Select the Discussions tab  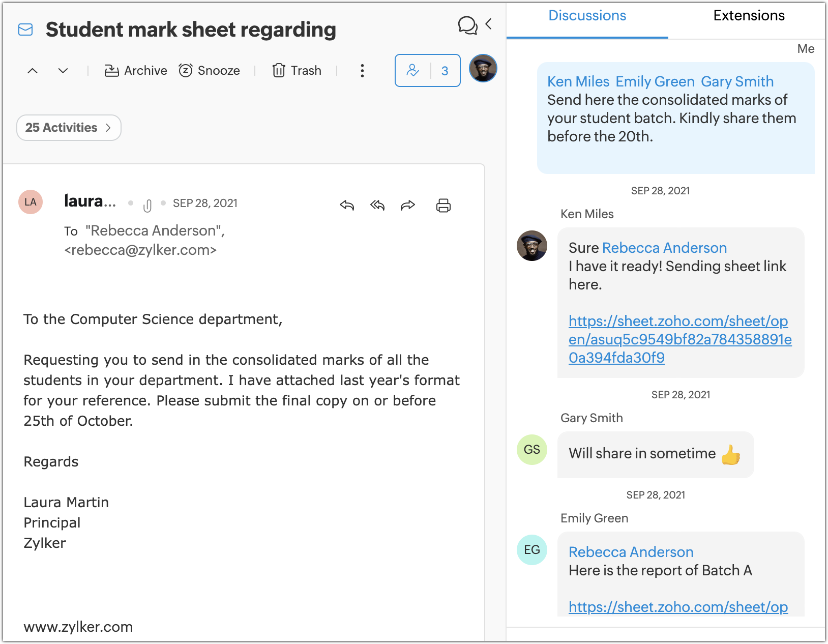pyautogui.click(x=587, y=16)
